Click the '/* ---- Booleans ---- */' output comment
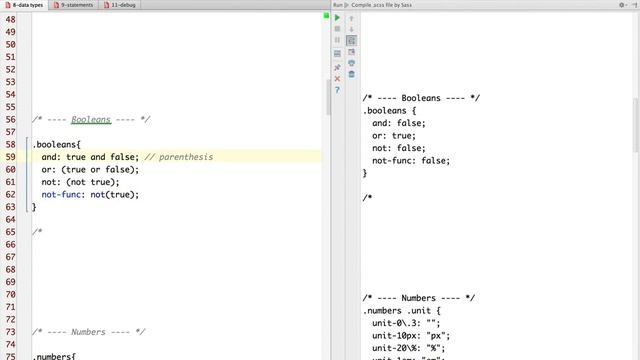 tap(421, 98)
